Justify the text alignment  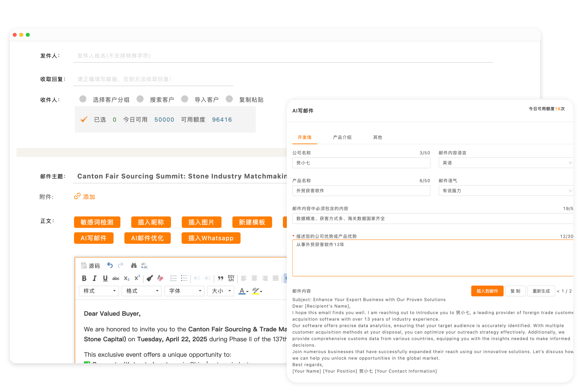[x=276, y=278]
